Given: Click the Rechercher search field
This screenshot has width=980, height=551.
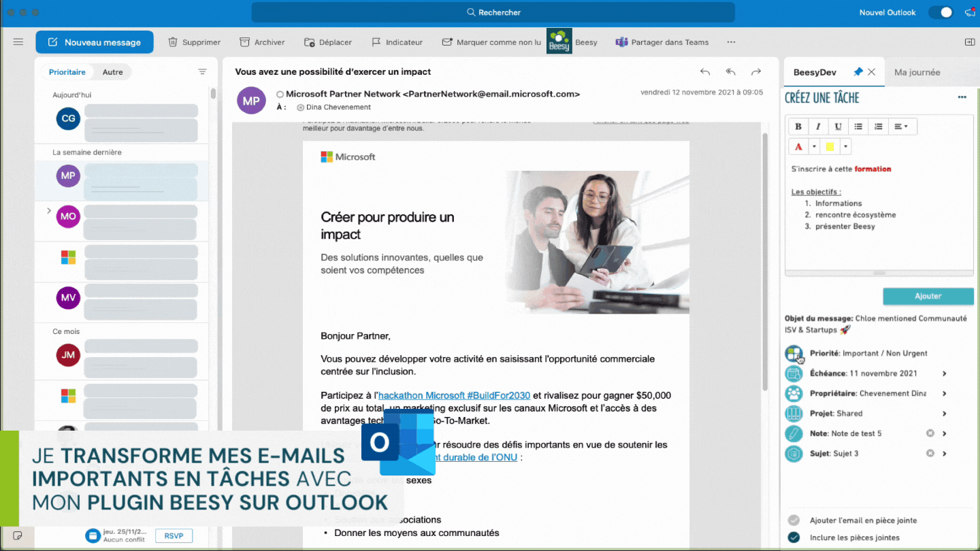Looking at the screenshot, I should pos(493,12).
